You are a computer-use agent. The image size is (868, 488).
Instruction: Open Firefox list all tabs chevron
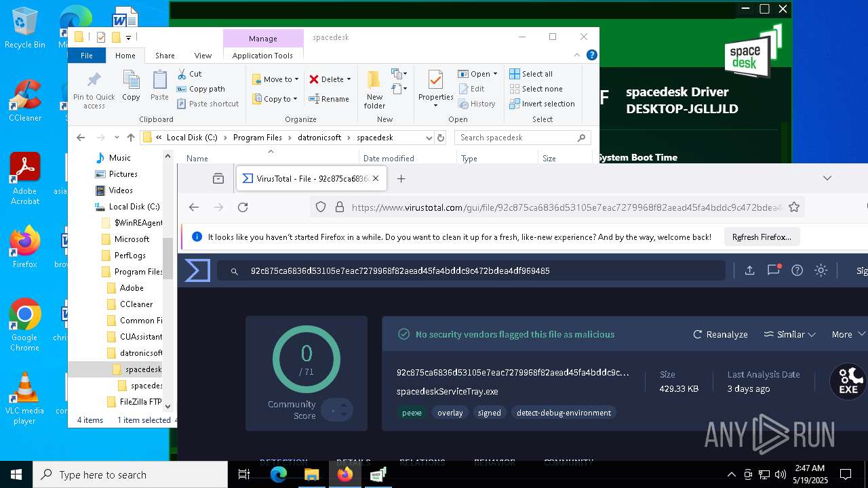point(827,178)
